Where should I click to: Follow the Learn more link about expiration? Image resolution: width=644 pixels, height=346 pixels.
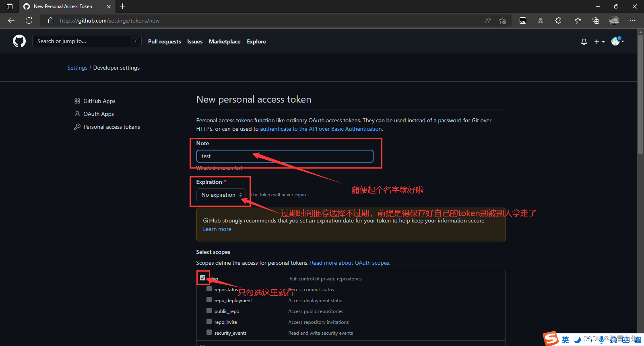[217, 229]
